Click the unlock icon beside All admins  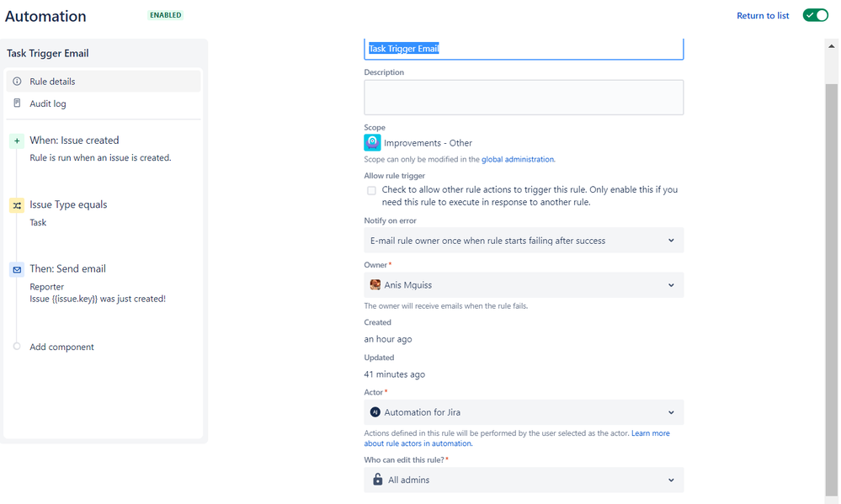point(378,480)
